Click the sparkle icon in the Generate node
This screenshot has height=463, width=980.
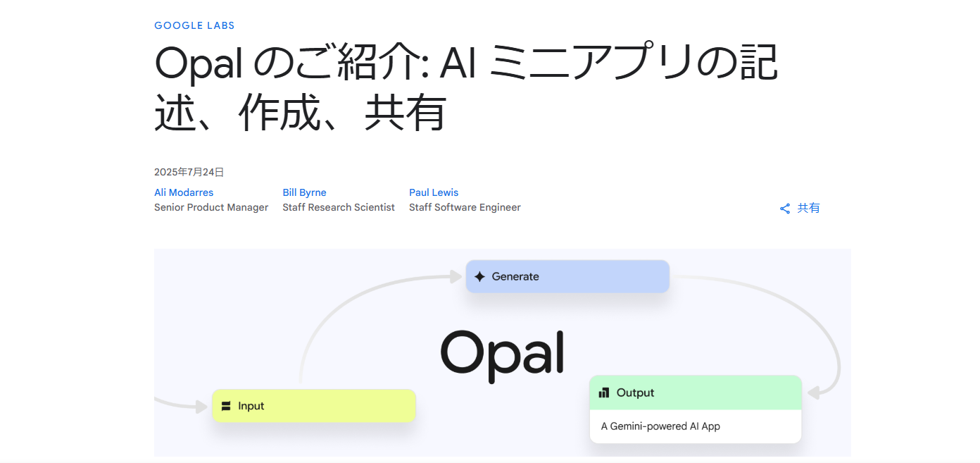tap(480, 277)
